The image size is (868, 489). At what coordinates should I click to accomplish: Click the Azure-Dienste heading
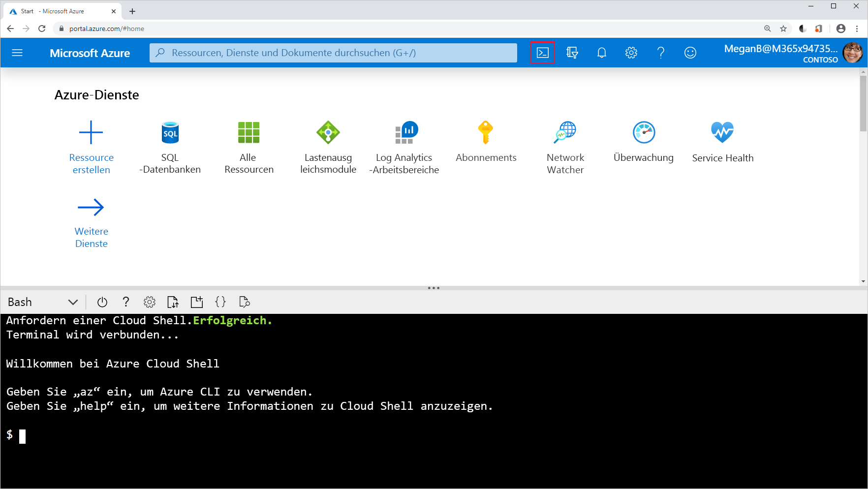[97, 95]
